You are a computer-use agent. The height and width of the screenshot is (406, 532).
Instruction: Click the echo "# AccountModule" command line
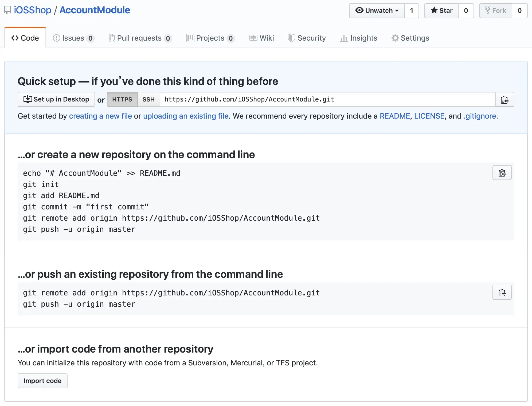coord(101,173)
